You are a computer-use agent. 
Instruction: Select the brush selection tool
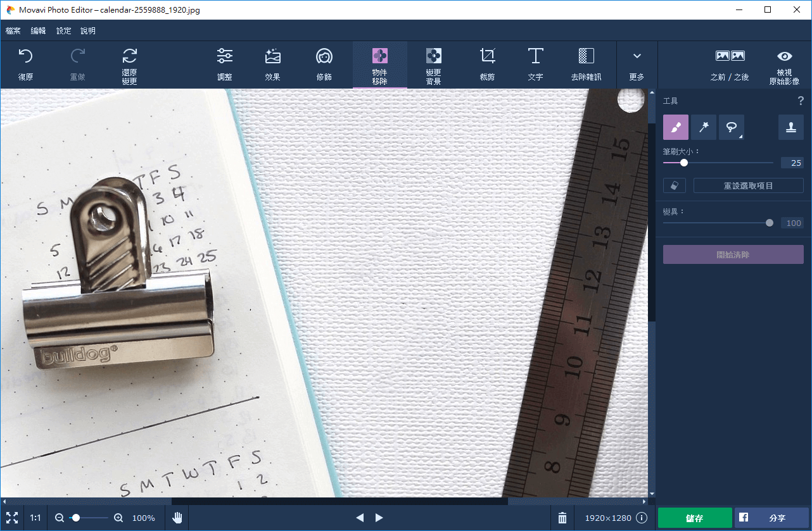coord(675,127)
